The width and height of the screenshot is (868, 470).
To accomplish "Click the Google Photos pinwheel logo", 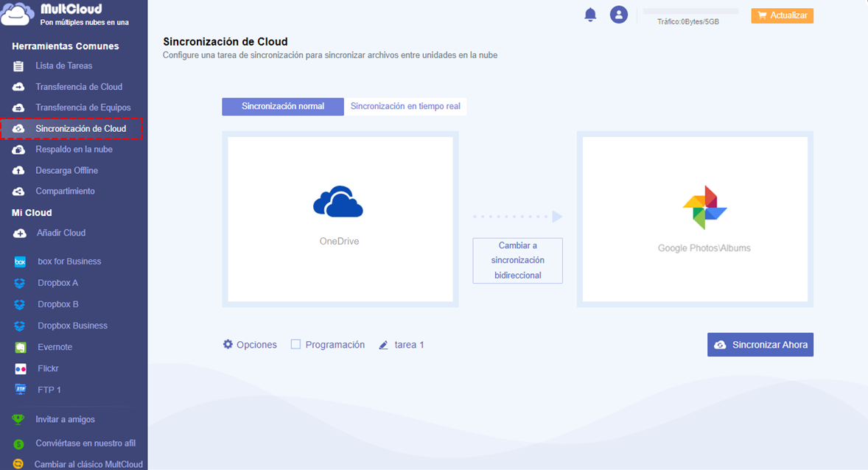I will [704, 208].
